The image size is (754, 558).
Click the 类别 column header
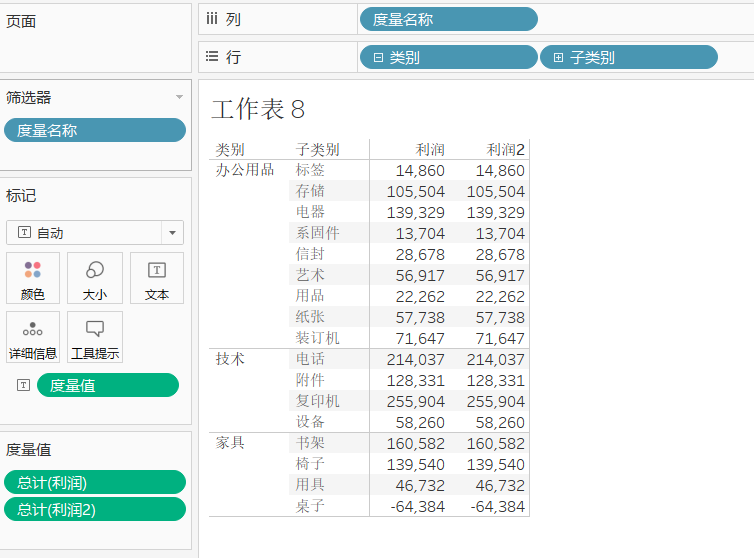point(230,150)
